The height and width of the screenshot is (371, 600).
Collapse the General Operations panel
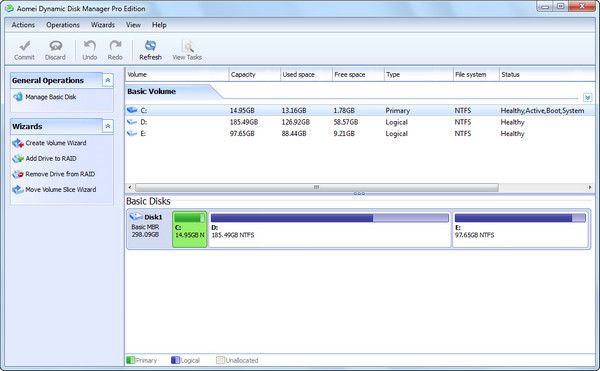[x=108, y=80]
